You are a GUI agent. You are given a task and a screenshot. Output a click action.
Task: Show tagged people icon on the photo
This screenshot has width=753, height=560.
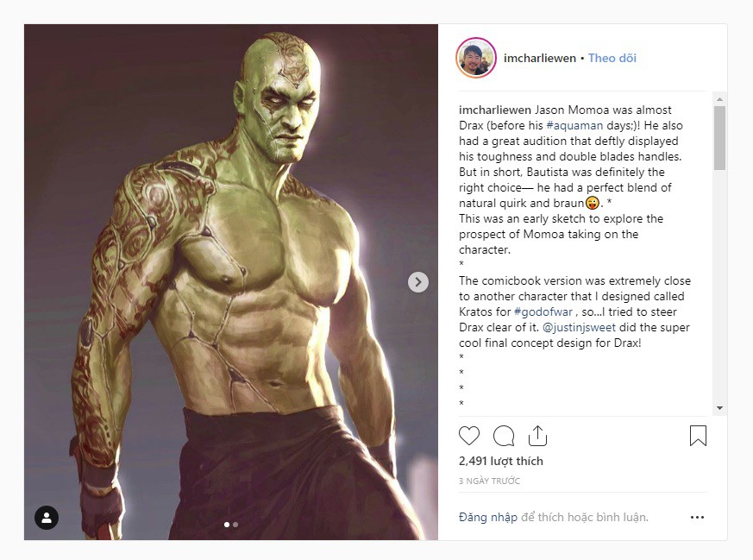47,518
